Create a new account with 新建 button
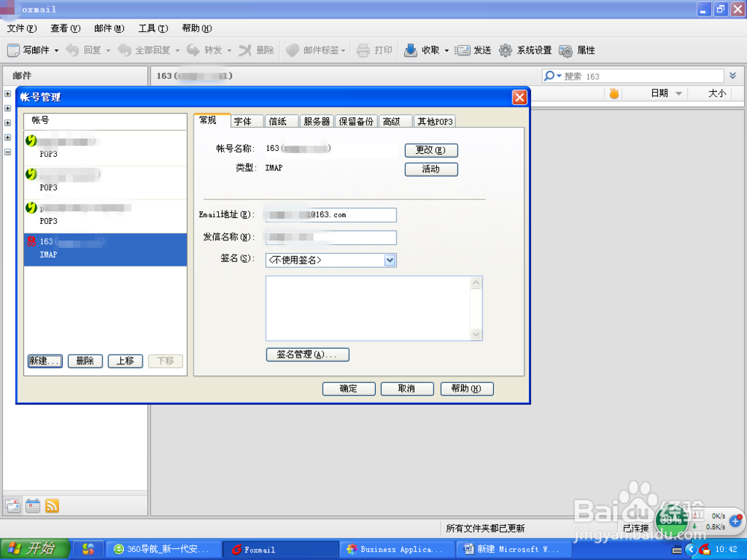Image resolution: width=747 pixels, height=560 pixels. [44, 361]
